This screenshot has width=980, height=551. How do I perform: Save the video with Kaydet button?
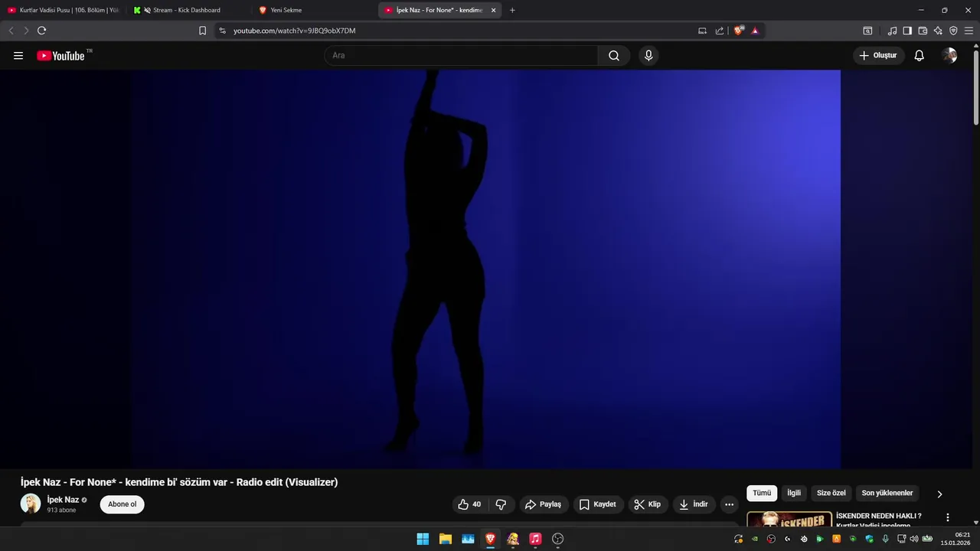point(598,504)
